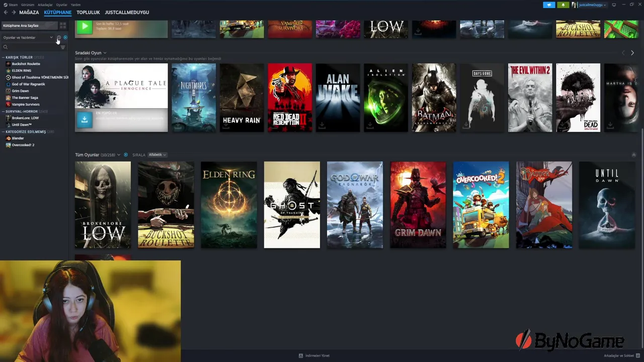This screenshot has width=644, height=362.
Task: Click the download icon on Heavy Rain cover
Action: click(x=226, y=126)
